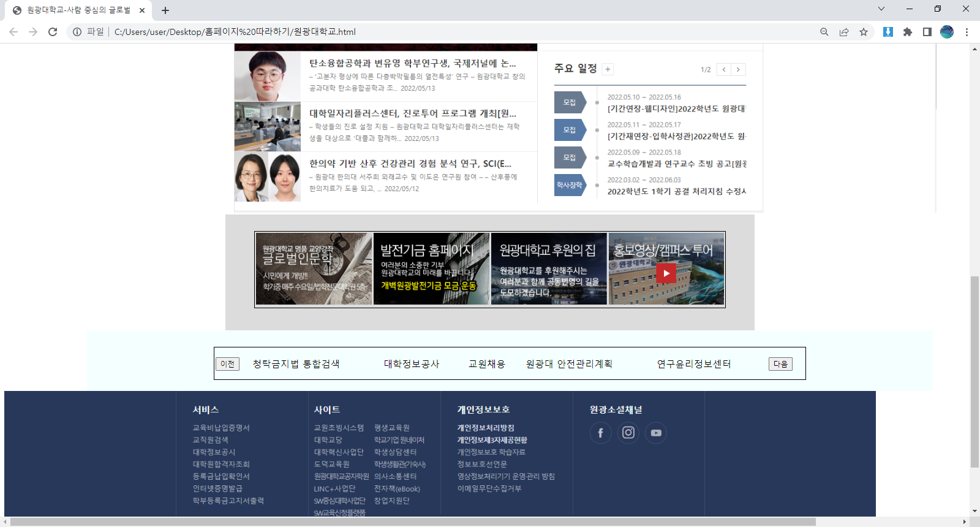Open 전자책(eBook) footer link
Screen dimensions: 980x527
coord(397,489)
